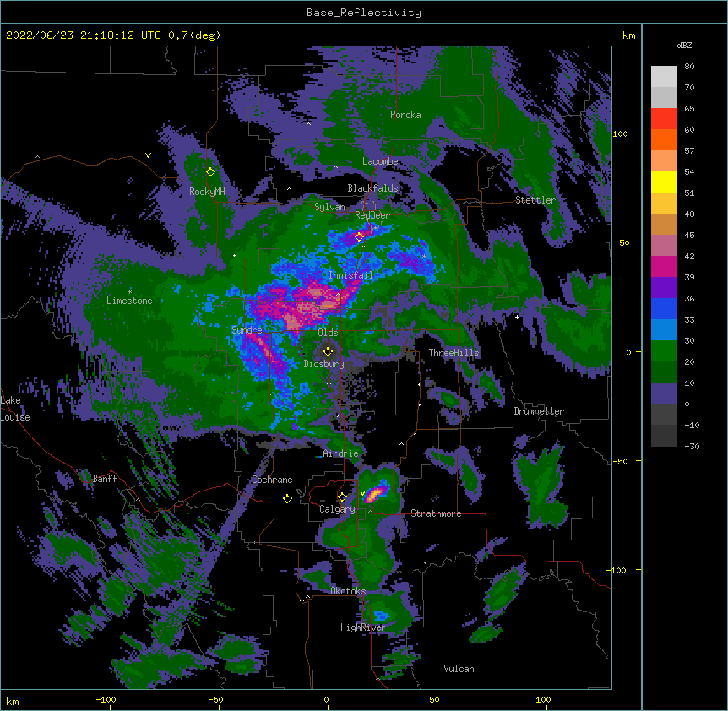728x711 pixels.
Task: Click the magenta 42 dBZ legend swatch
Action: click(x=664, y=266)
